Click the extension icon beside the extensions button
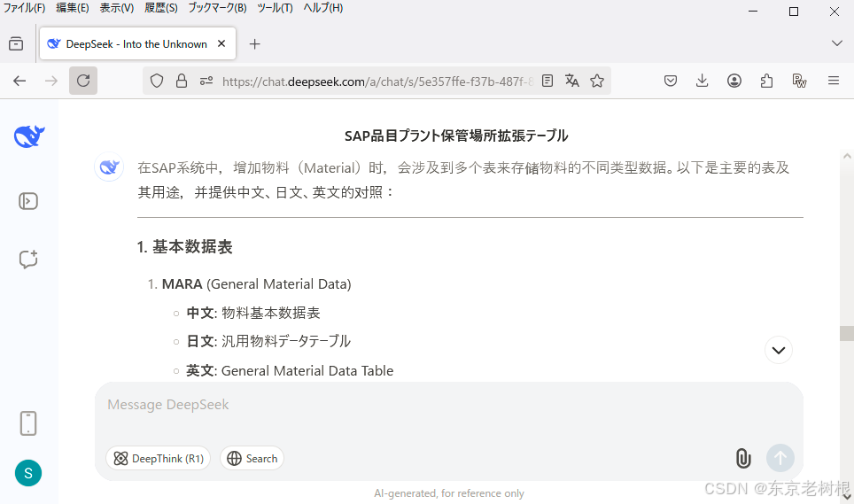 coord(799,81)
